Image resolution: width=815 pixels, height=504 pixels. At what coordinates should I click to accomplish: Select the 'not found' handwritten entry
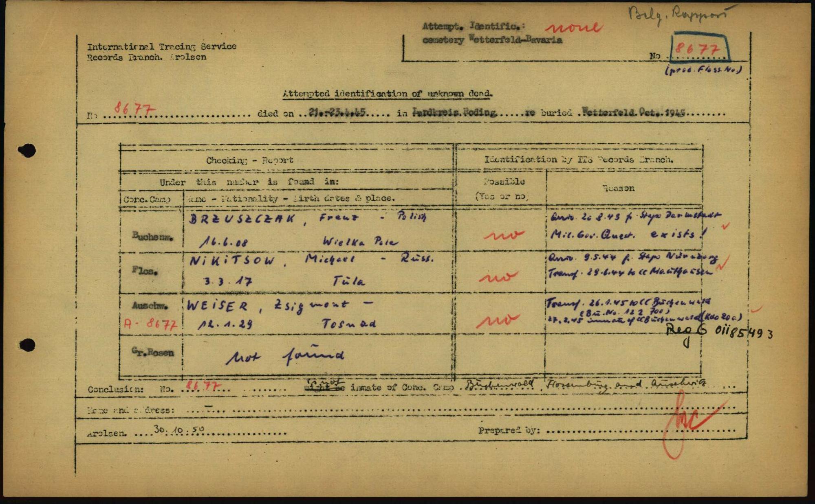pyautogui.click(x=285, y=357)
